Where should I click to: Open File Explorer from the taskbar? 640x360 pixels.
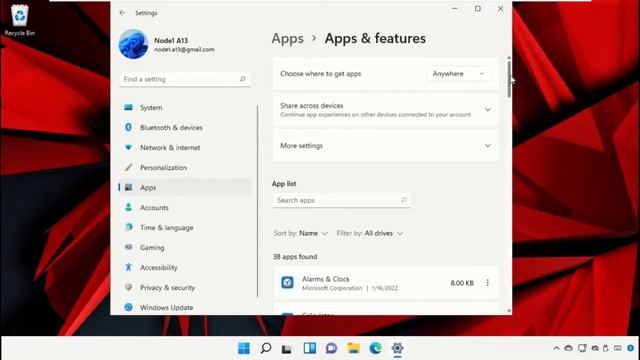coord(353,348)
